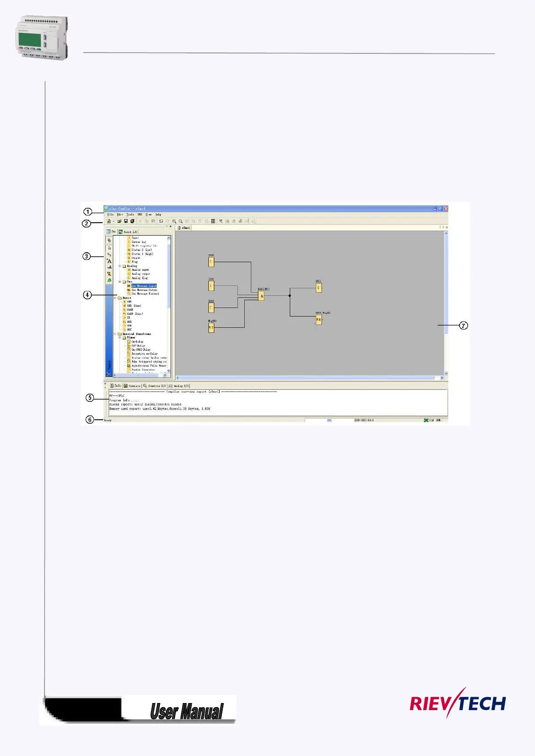Viewport: 535px width, 756px height.
Task: Collapse the Sms folder in tree
Action: pos(119,281)
